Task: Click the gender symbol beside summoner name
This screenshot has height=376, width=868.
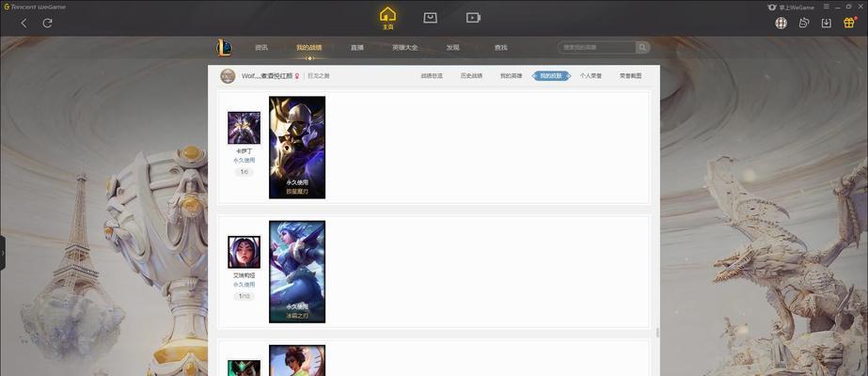Action: pyautogui.click(x=297, y=76)
